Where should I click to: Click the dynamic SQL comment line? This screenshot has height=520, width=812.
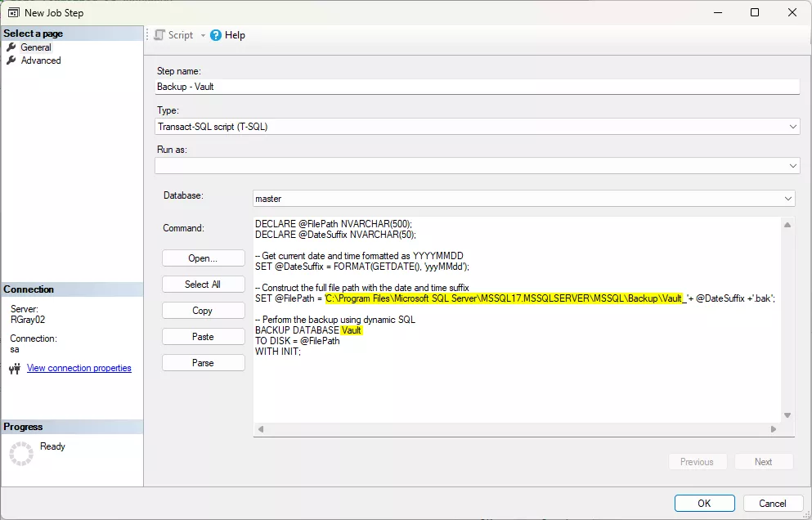pyautogui.click(x=335, y=320)
